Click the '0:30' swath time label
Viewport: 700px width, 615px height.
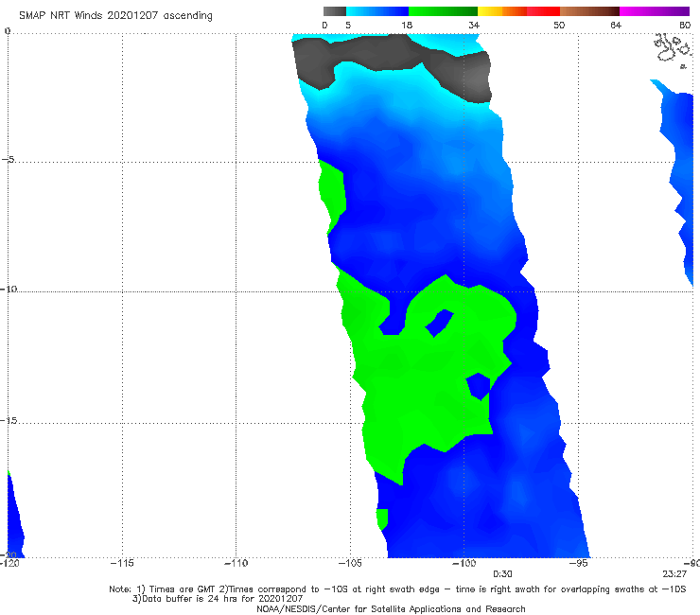502,574
